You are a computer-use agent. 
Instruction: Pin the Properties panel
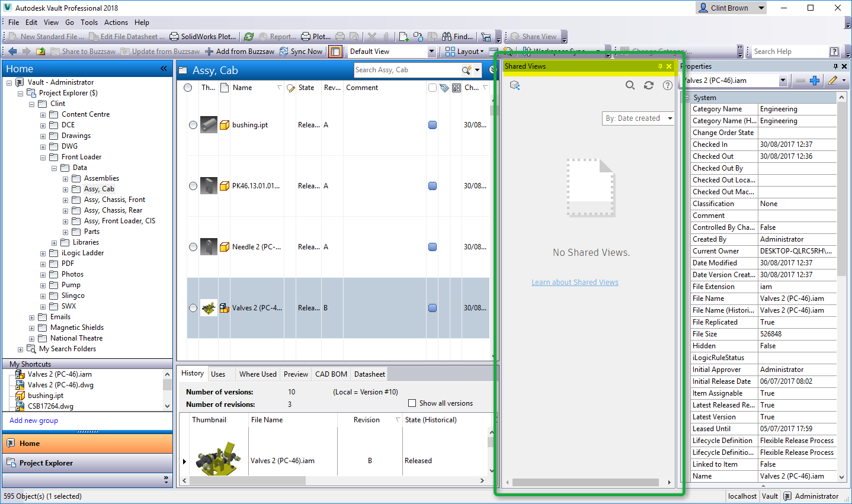coord(835,66)
